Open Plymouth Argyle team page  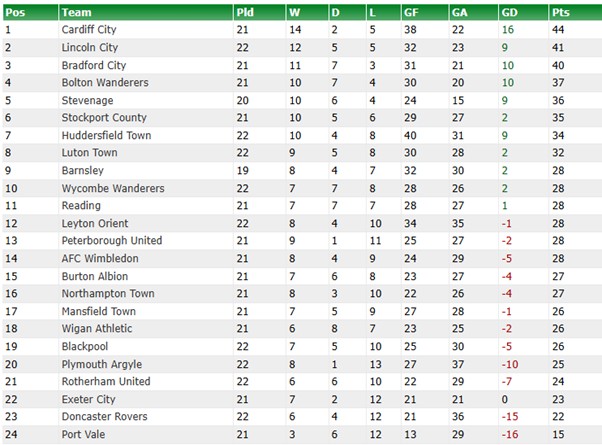tap(101, 364)
